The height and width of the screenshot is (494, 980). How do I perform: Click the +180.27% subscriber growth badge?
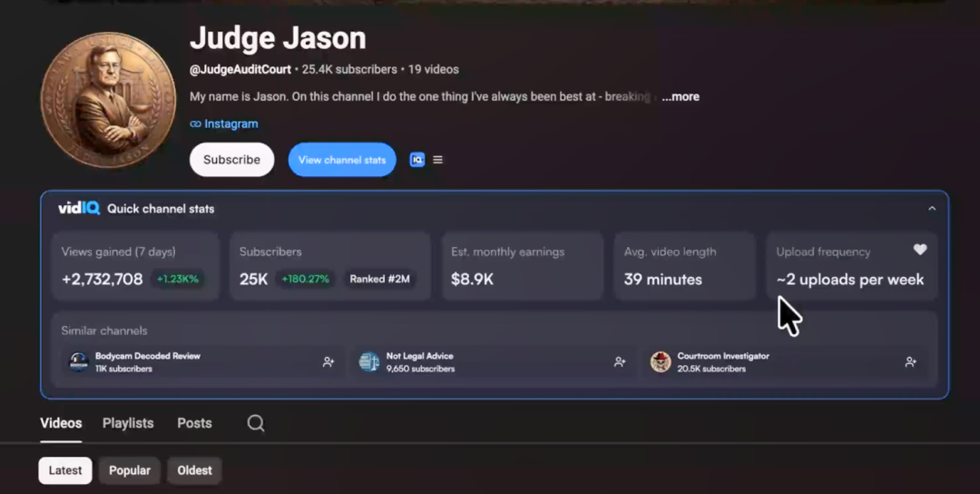[x=305, y=279]
